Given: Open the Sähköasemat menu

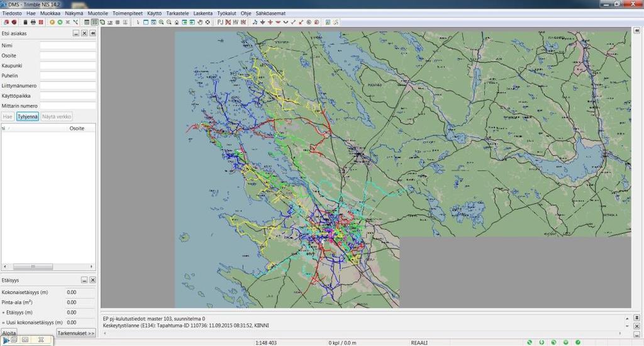Looking at the screenshot, I should click(x=270, y=13).
